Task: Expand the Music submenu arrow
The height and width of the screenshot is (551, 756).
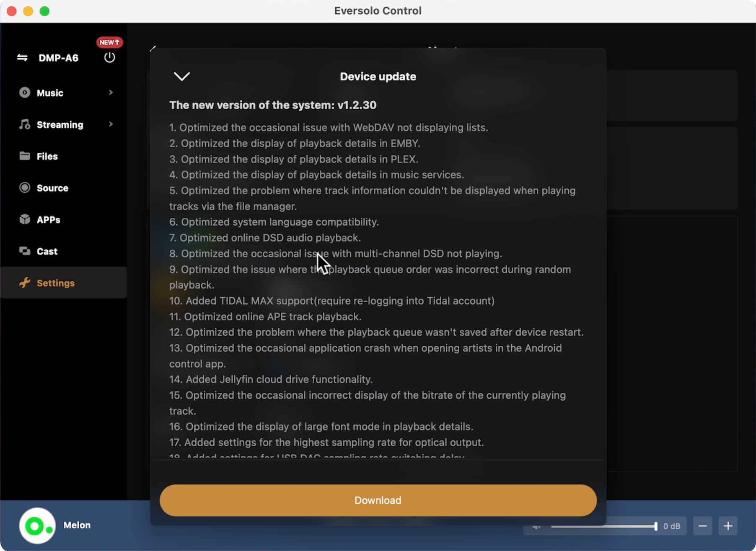Action: [111, 93]
